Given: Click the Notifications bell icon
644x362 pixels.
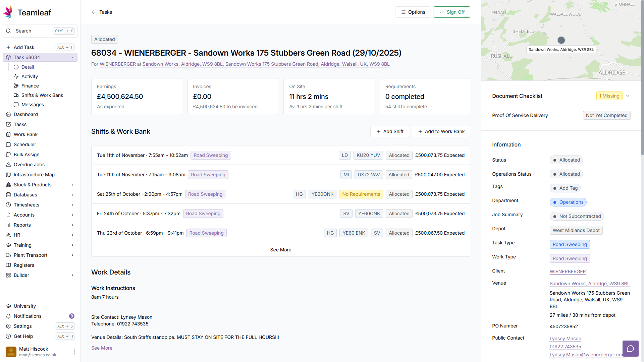Looking at the screenshot, I should point(9,316).
